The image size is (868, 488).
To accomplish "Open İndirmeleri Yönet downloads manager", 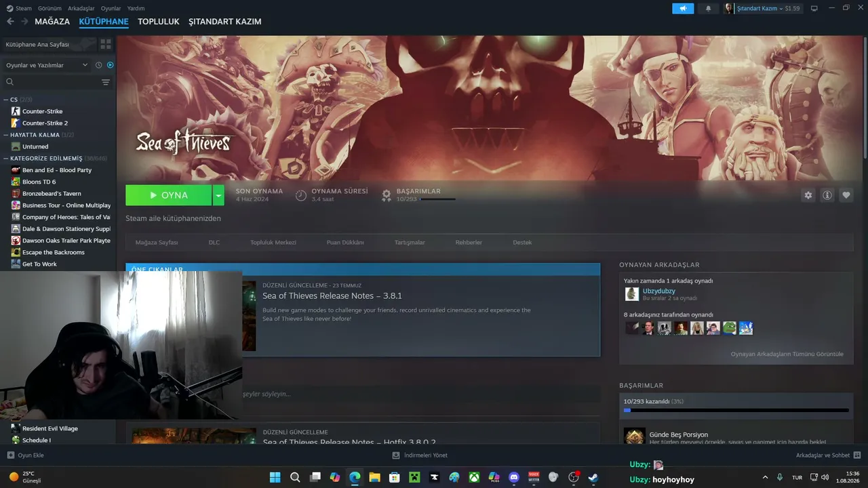I will (x=420, y=455).
